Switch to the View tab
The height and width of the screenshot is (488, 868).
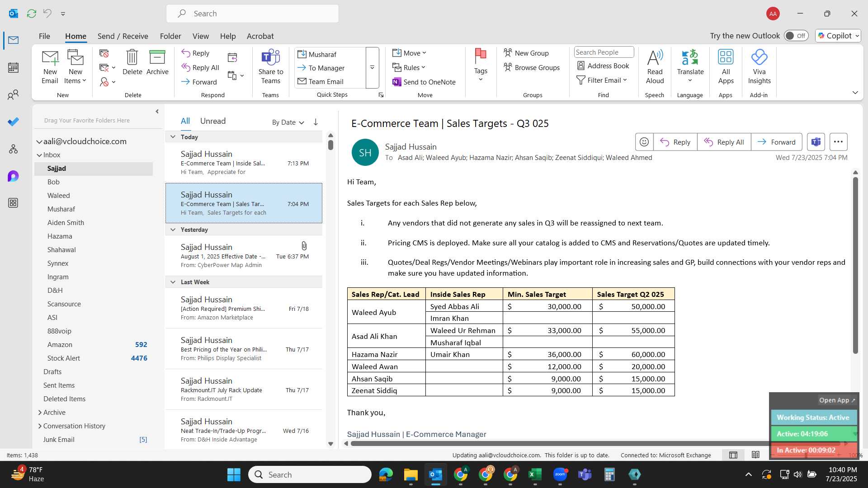(200, 36)
